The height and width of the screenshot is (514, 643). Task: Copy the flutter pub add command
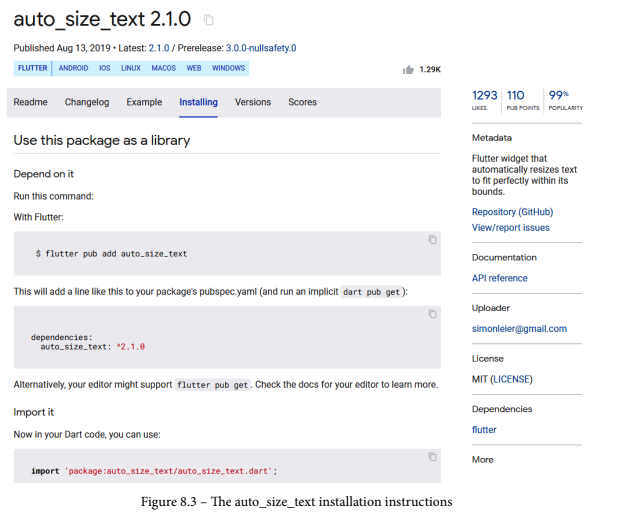pyautogui.click(x=432, y=240)
